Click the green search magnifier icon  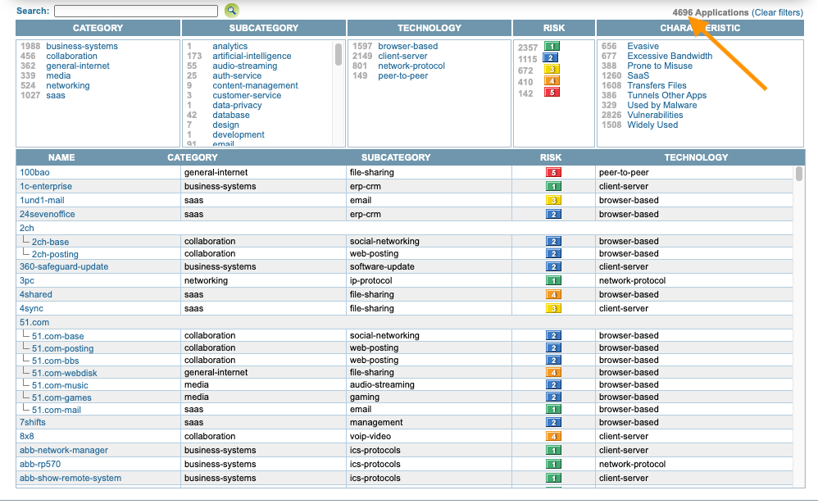[232, 10]
